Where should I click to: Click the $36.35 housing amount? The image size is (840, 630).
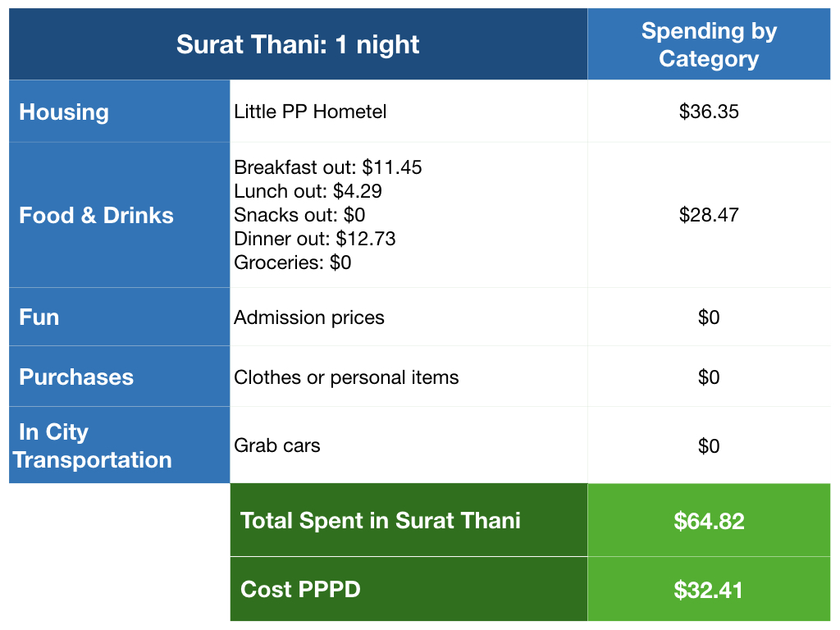tap(709, 112)
